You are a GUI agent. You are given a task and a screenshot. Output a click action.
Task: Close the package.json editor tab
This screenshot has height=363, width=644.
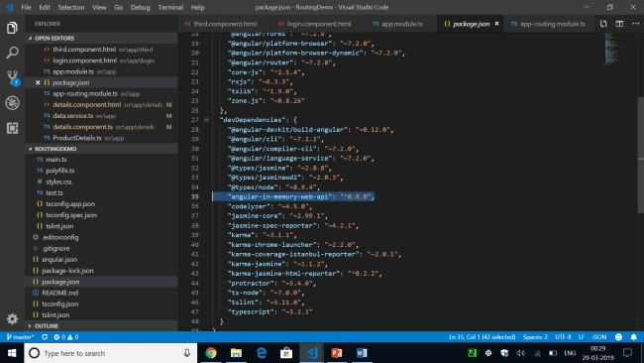click(x=496, y=24)
